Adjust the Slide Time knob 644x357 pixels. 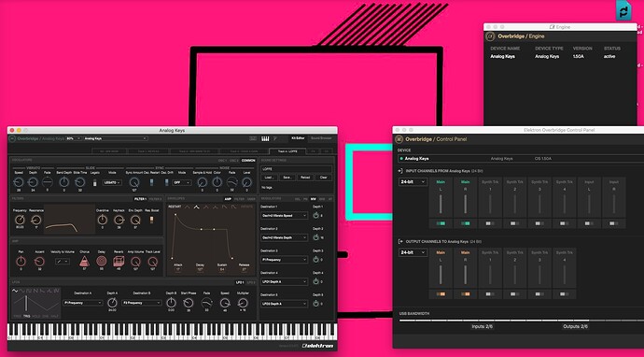pyautogui.click(x=80, y=182)
